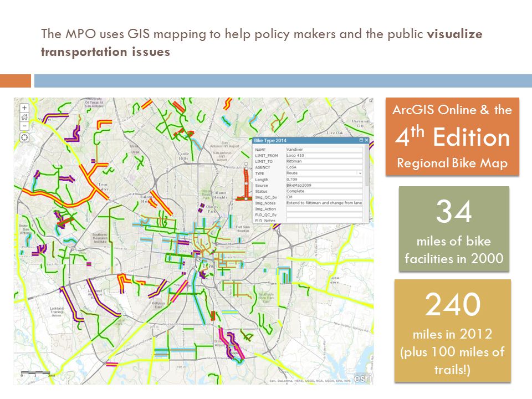Zoom in with the plus map button

coord(24,108)
